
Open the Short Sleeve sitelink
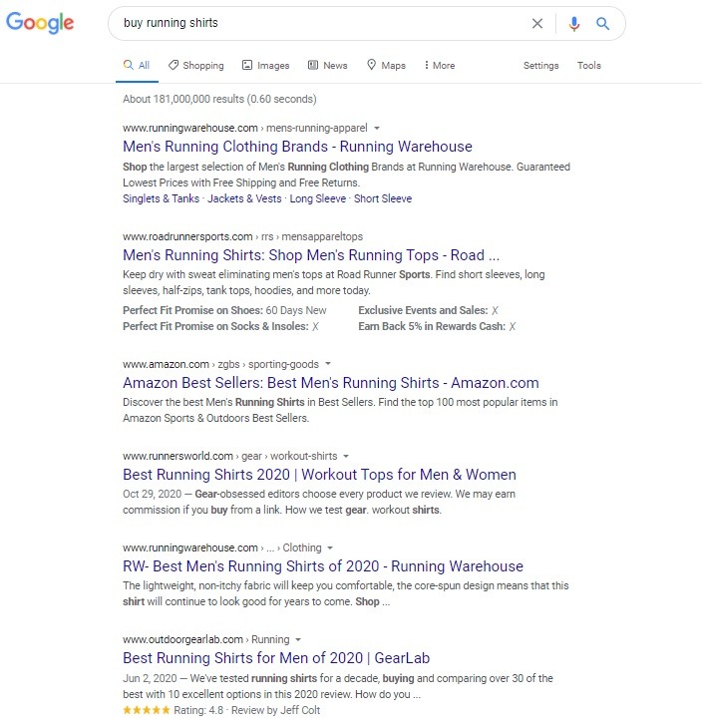383,198
